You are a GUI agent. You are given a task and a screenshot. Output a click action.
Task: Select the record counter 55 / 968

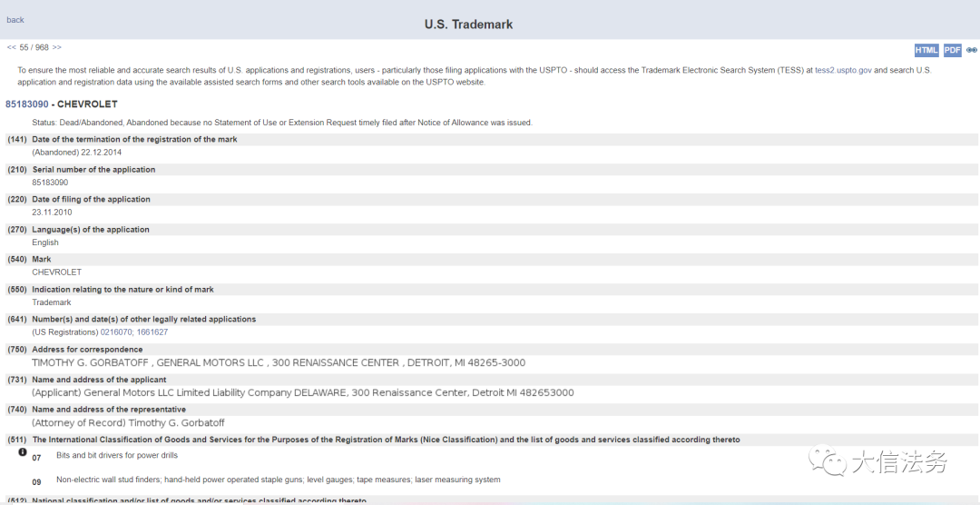coord(34,47)
